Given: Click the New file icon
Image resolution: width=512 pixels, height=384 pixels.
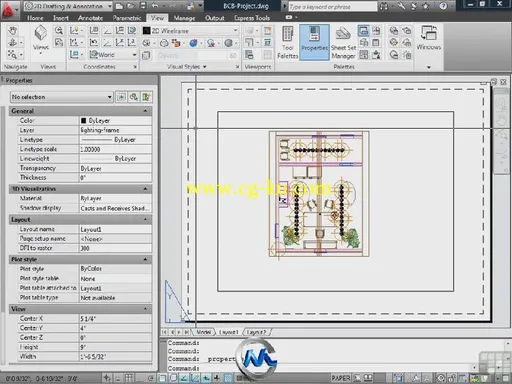Looking at the screenshot, I should pos(119,6).
